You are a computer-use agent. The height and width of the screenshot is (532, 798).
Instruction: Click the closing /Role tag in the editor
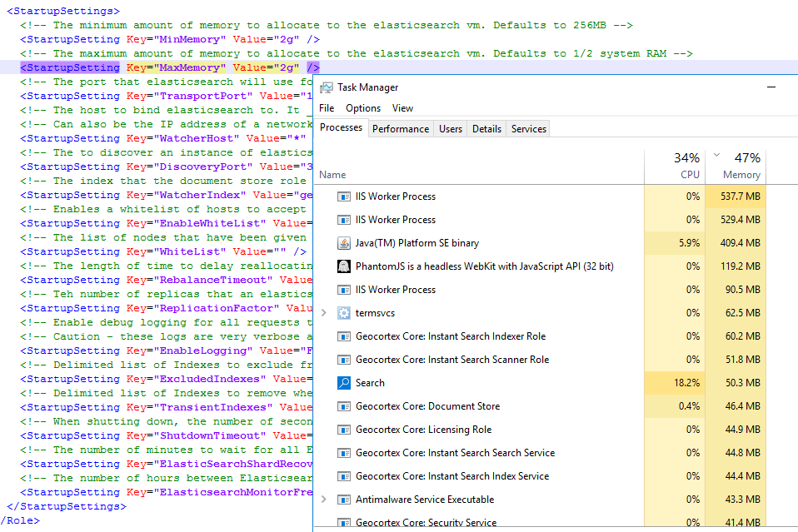click(20, 521)
